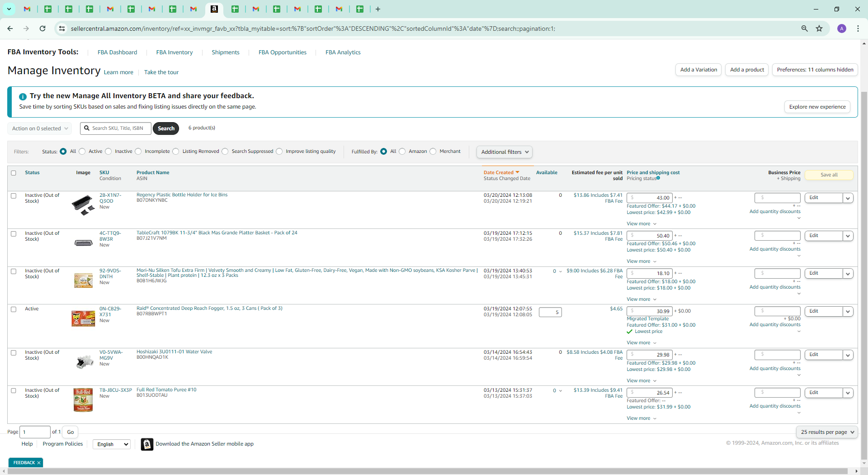868x475 pixels.
Task: Open the Full Red Tomato Puree image
Action: (x=83, y=400)
